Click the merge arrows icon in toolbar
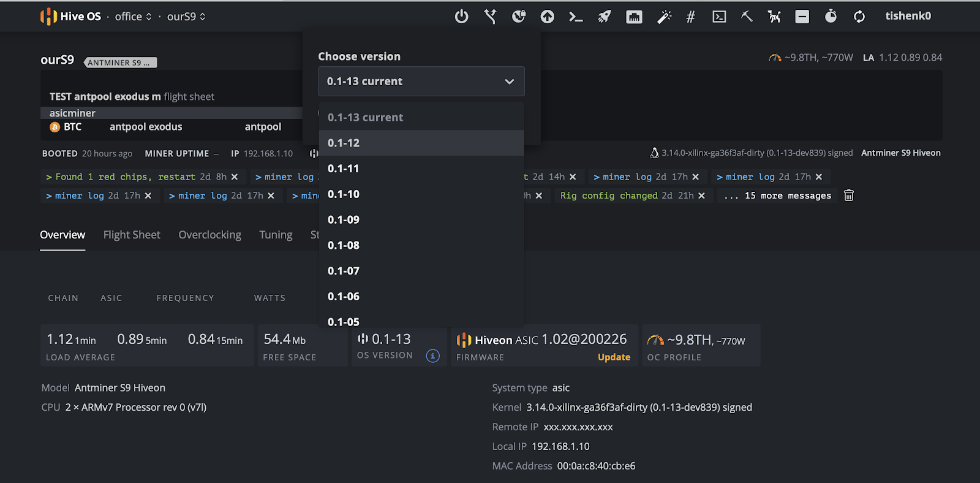Image resolution: width=980 pixels, height=483 pixels. (x=490, y=17)
